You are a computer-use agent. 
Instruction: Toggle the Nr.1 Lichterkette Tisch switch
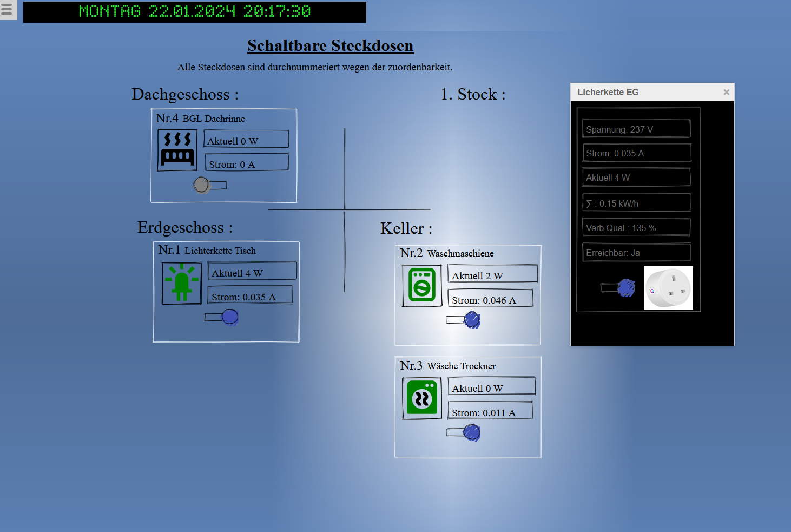click(222, 317)
